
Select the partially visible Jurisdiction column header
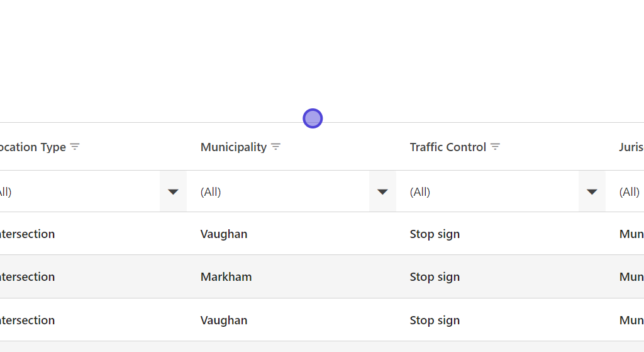631,147
